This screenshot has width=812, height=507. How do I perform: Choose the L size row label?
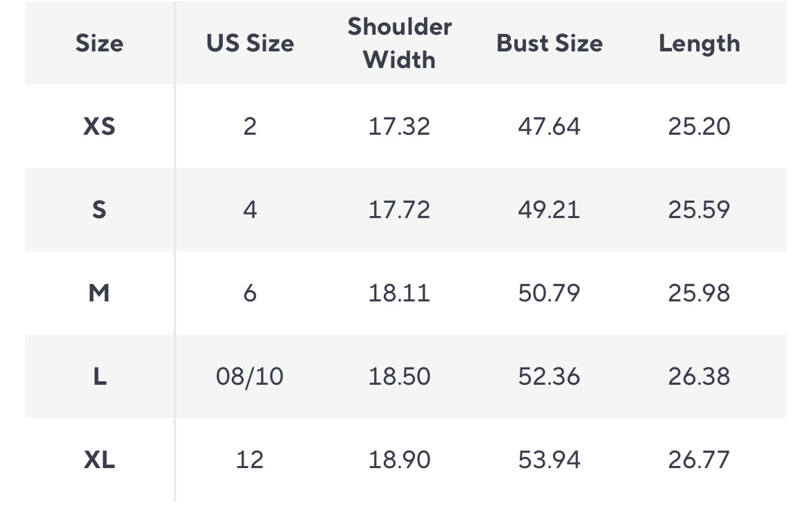99,376
